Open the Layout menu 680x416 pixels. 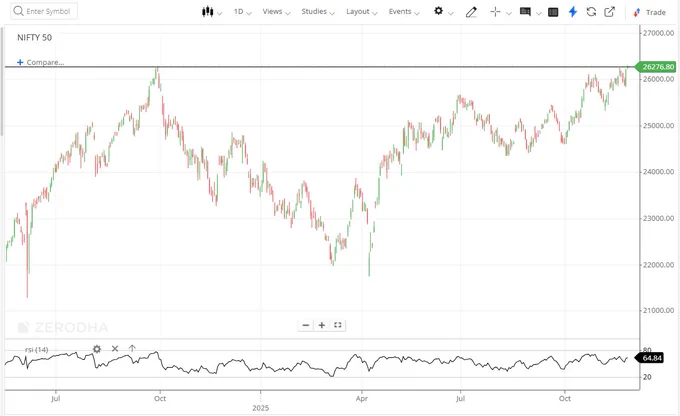coord(361,12)
